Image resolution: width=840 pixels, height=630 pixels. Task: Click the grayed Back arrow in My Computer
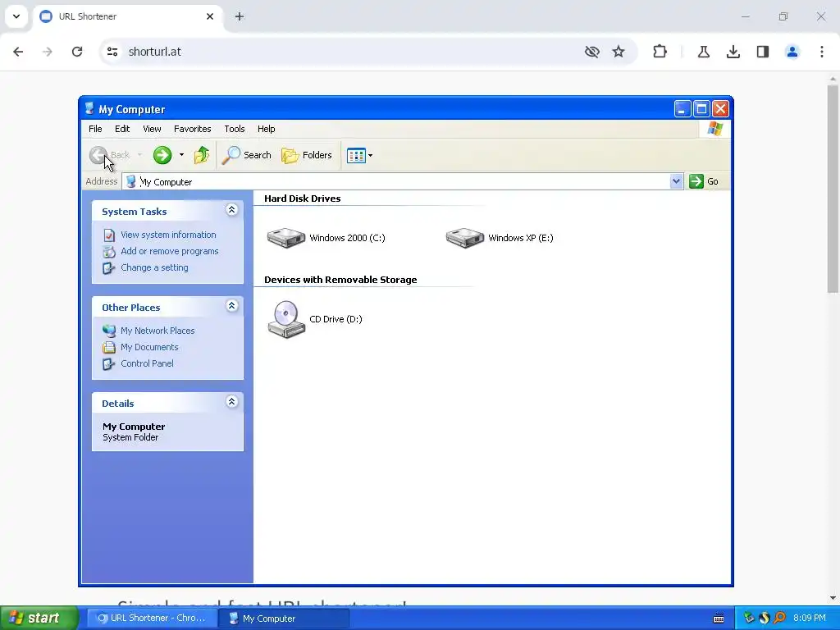click(98, 155)
